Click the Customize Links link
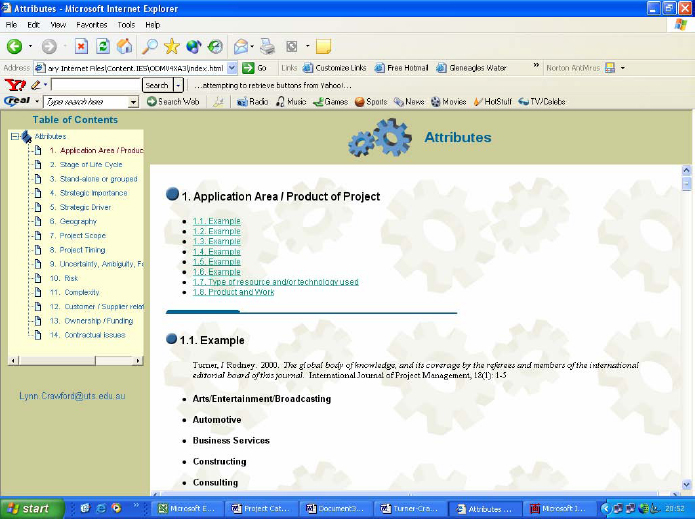Image resolution: width=695 pixels, height=519 pixels. [x=335, y=68]
